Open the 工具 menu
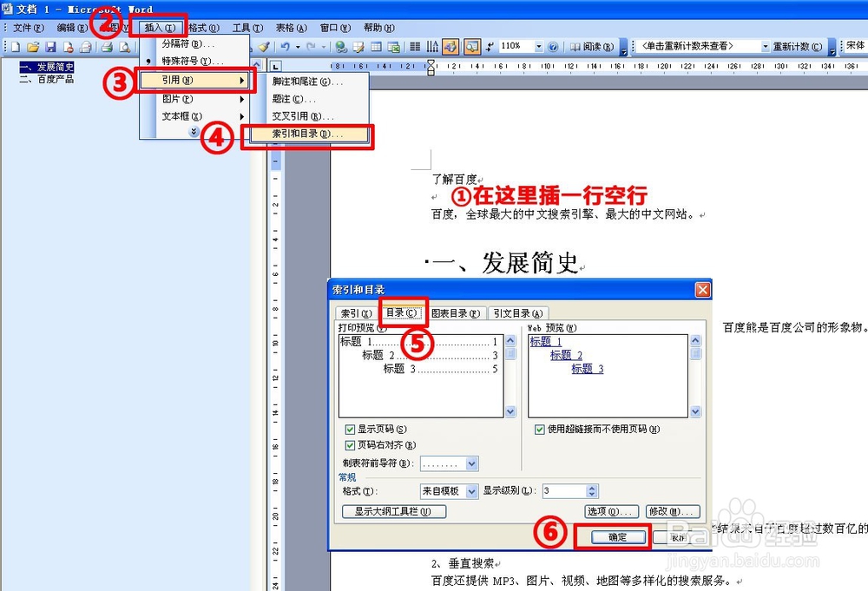This screenshot has width=868, height=591. coord(247,28)
